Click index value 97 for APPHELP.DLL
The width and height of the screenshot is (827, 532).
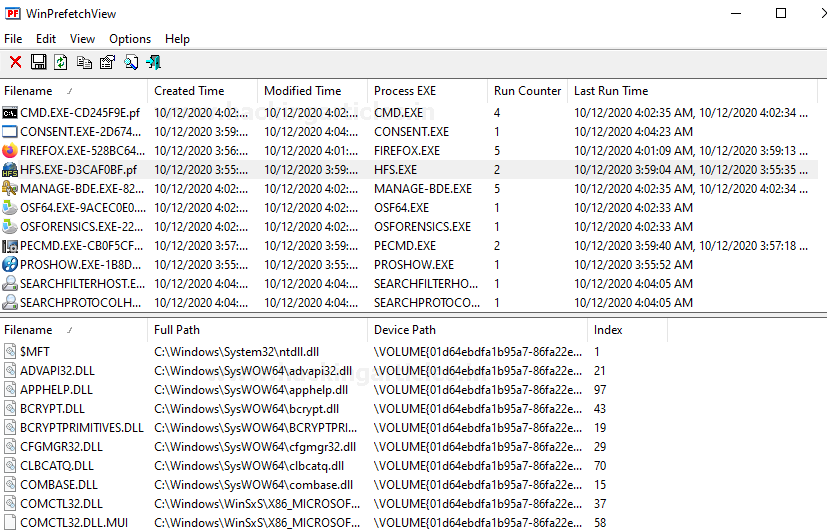600,390
